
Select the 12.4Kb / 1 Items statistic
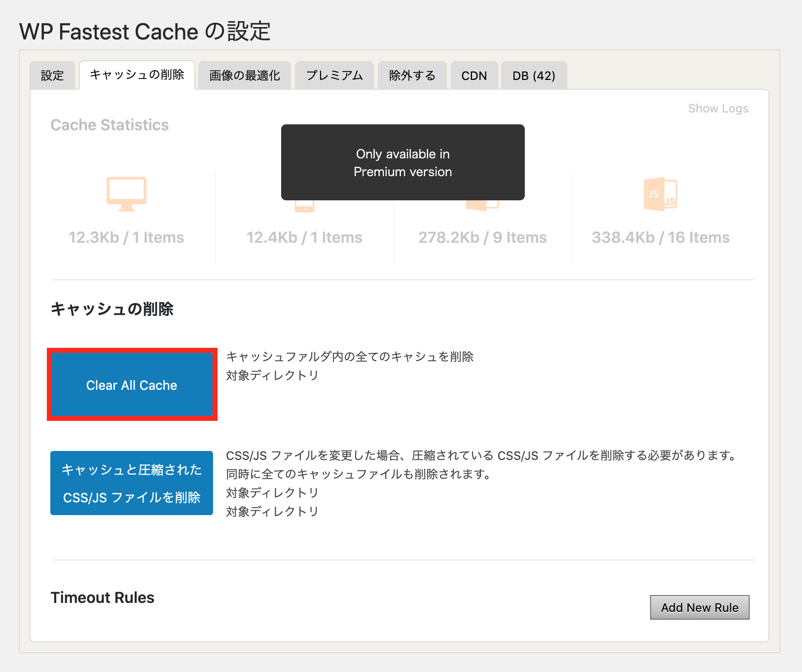click(304, 237)
